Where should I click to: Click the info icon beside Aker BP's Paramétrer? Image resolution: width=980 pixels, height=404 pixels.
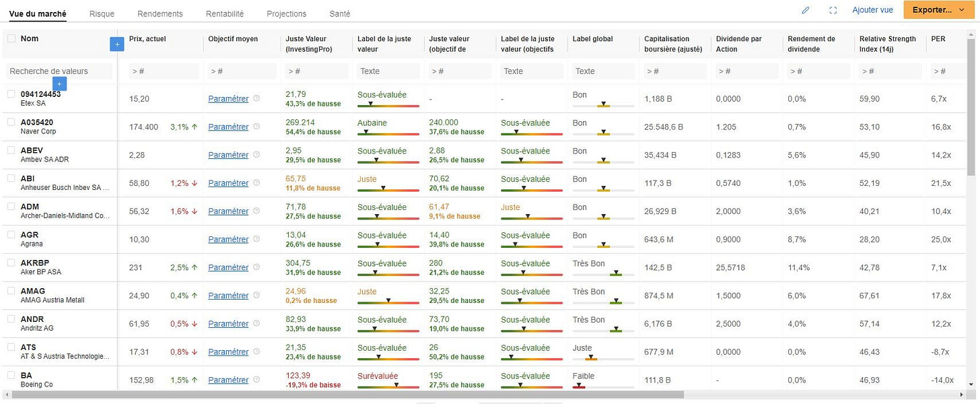[256, 267]
